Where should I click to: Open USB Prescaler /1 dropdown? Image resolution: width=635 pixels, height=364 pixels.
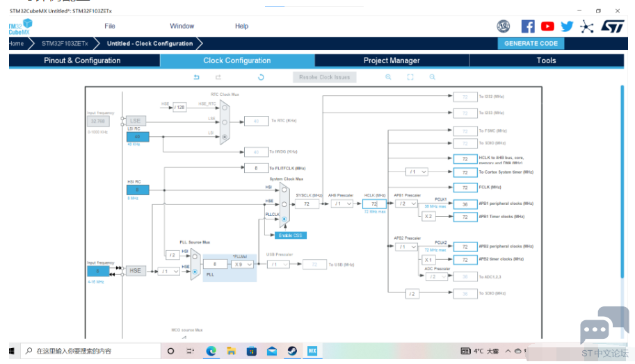[278, 265]
